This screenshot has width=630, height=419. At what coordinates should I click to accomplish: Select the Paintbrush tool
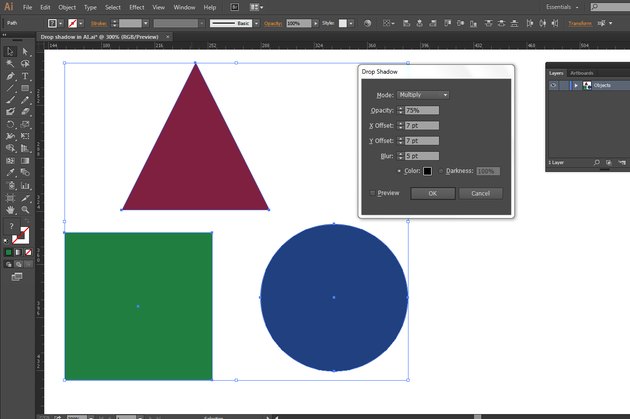coord(10,100)
